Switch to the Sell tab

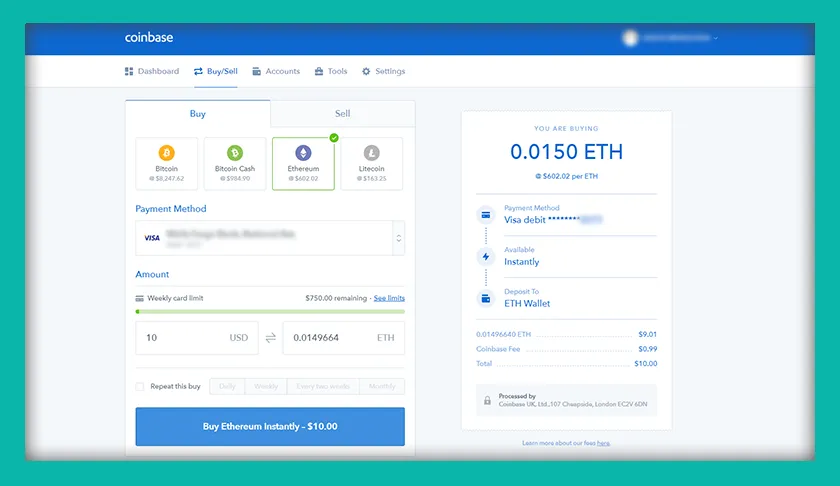tap(342, 114)
